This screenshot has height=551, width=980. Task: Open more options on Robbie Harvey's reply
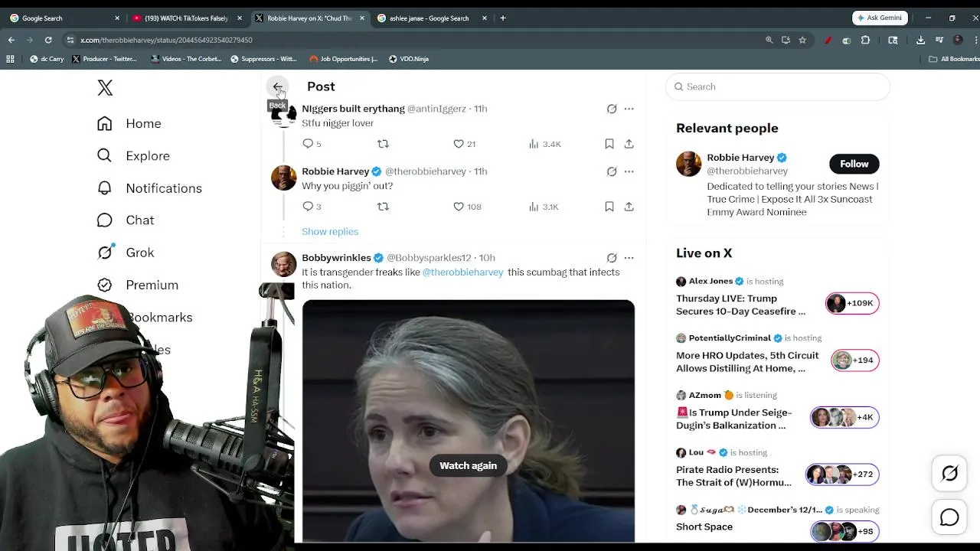629,171
